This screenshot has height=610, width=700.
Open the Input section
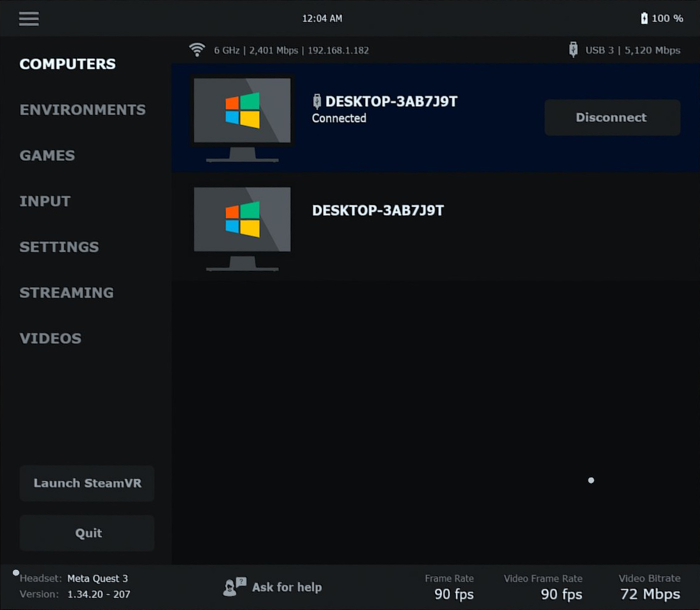(x=45, y=201)
